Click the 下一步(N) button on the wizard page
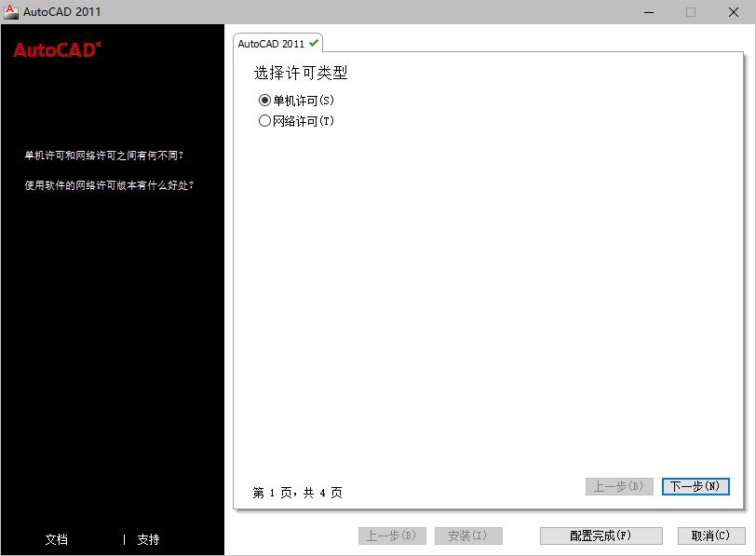This screenshot has width=756, height=556. coord(695,488)
